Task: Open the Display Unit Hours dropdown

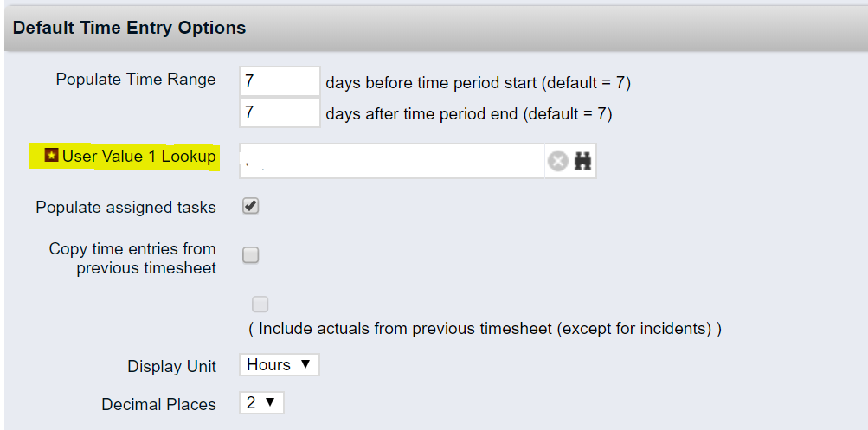Action: (279, 365)
